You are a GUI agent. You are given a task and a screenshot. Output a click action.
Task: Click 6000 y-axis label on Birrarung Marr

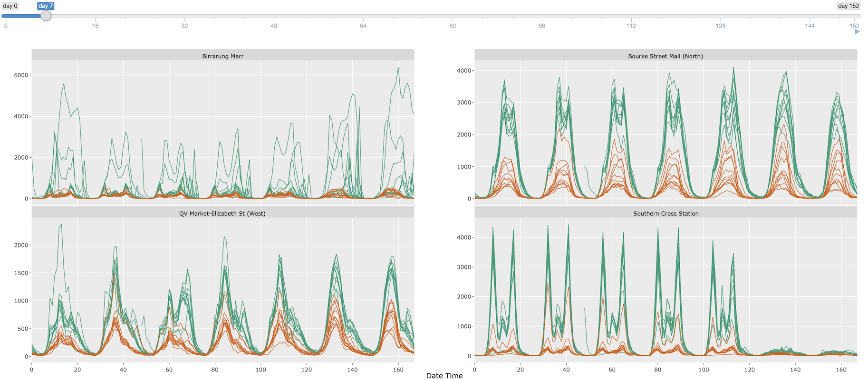tap(21, 75)
